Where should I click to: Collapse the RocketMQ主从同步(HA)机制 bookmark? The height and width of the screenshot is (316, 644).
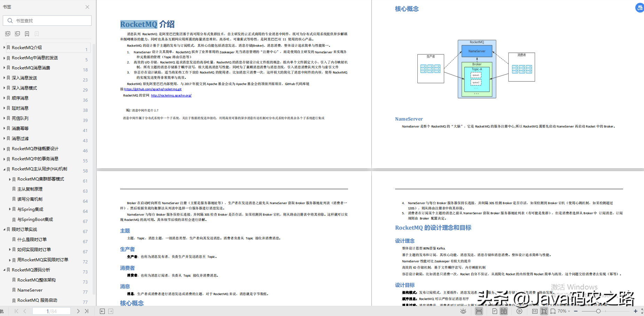pos(4,169)
